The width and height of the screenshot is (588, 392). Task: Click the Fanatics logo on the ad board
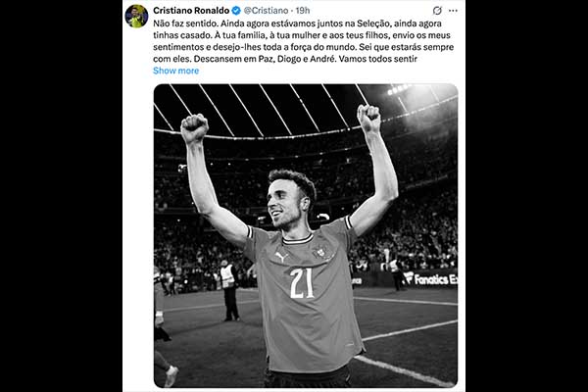tap(430, 278)
